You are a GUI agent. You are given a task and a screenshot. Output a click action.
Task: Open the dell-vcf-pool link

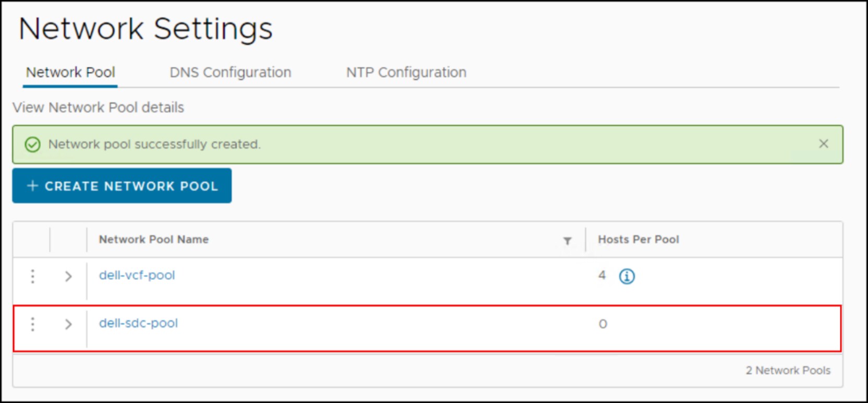point(137,275)
